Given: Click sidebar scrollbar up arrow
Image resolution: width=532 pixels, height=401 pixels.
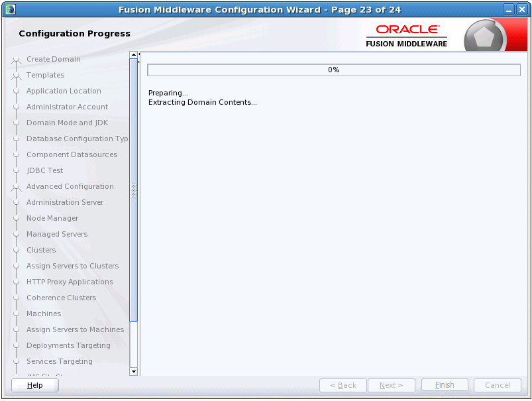Looking at the screenshot, I should point(134,54).
